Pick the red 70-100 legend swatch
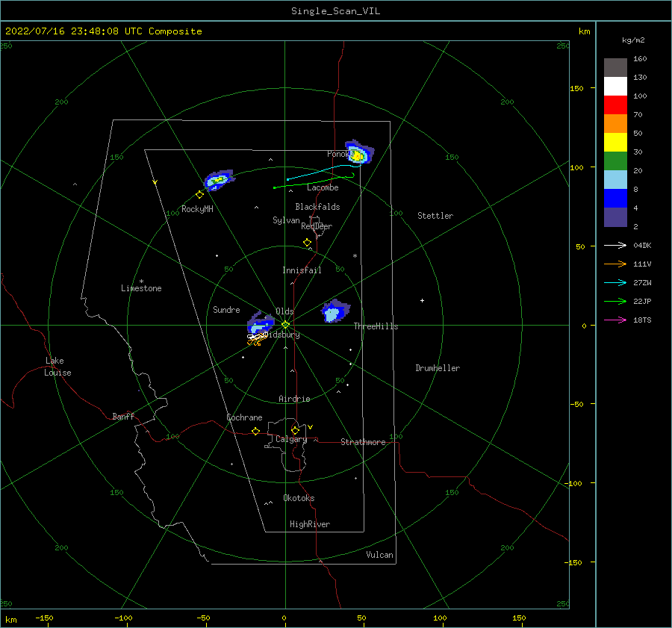672x628 pixels. pyautogui.click(x=615, y=105)
